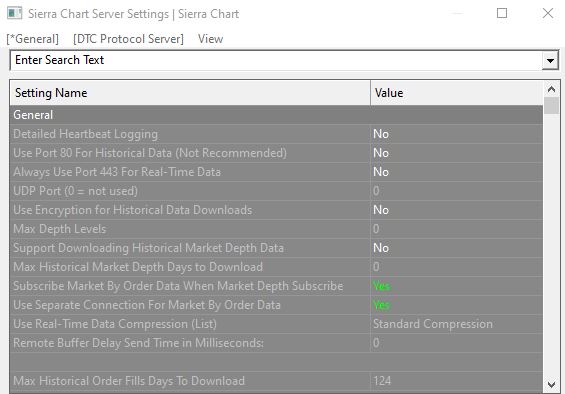The height and width of the screenshot is (394, 565).
Task: Click the Value column header
Action: click(x=457, y=93)
